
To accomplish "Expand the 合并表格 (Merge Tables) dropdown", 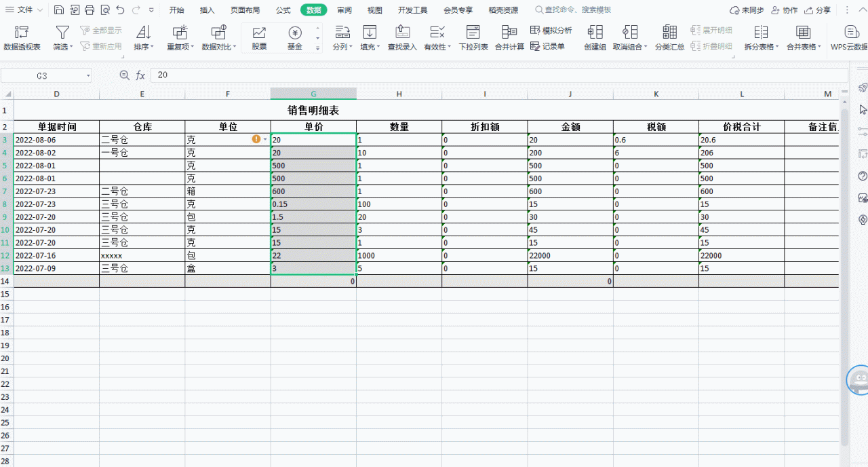I will click(x=819, y=47).
